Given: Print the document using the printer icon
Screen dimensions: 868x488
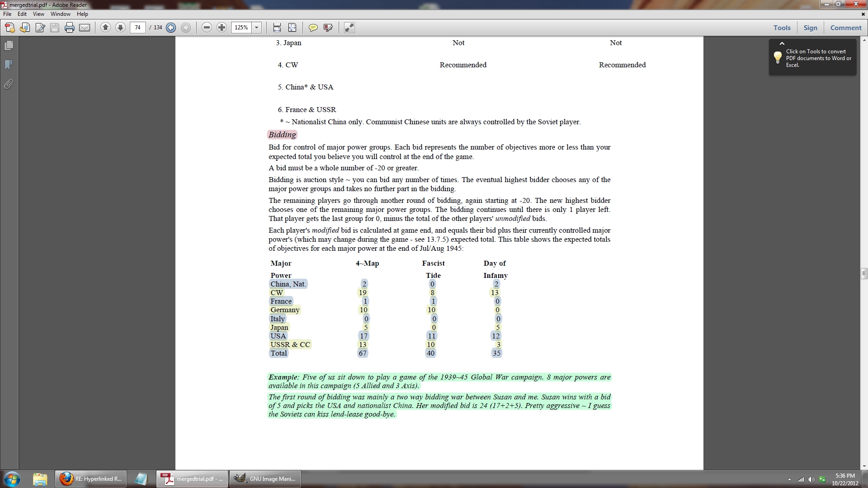Looking at the screenshot, I should (x=70, y=28).
